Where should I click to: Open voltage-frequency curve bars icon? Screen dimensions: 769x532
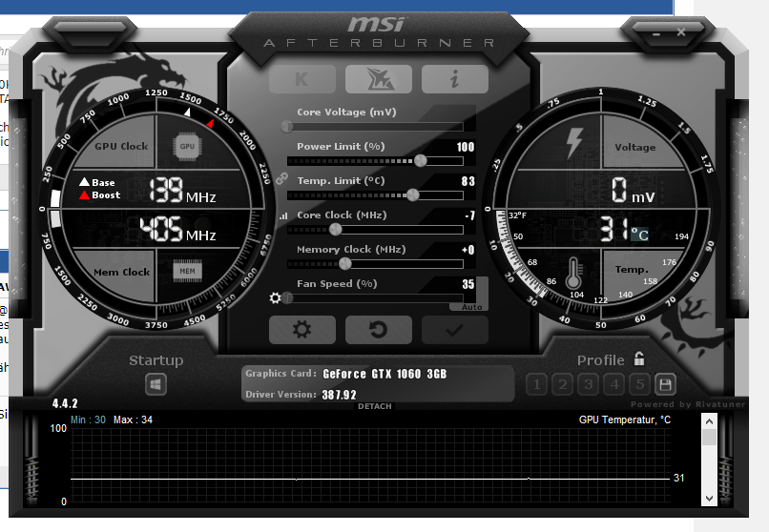[x=283, y=215]
